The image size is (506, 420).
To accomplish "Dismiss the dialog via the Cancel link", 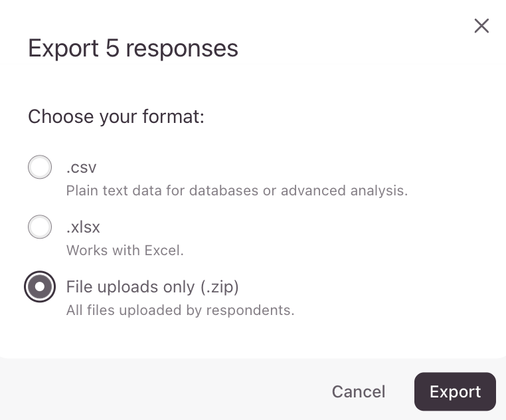I will tap(359, 391).
